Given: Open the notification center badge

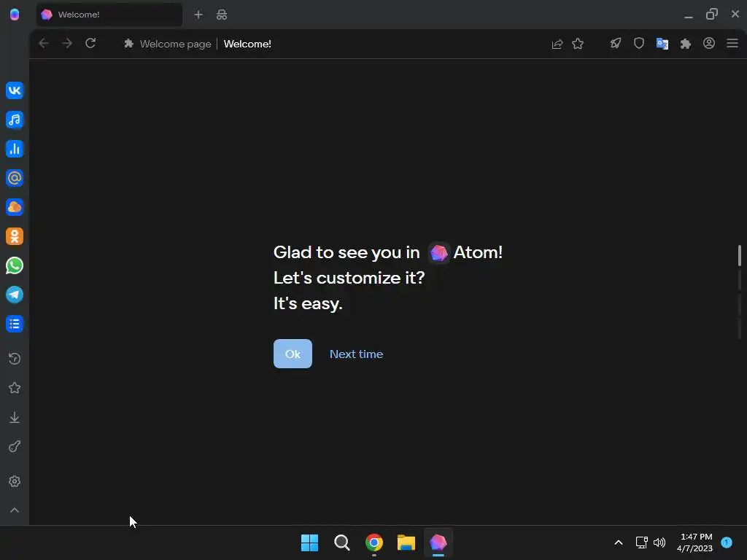Looking at the screenshot, I should 727,542.
